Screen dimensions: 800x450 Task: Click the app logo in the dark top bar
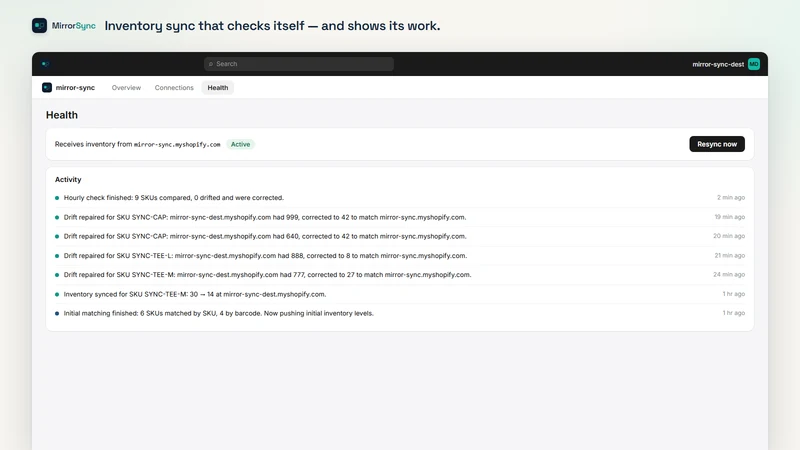[x=45, y=64]
